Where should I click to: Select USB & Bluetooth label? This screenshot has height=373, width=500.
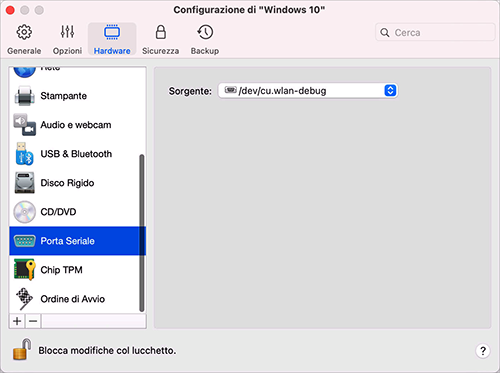pyautogui.click(x=76, y=154)
